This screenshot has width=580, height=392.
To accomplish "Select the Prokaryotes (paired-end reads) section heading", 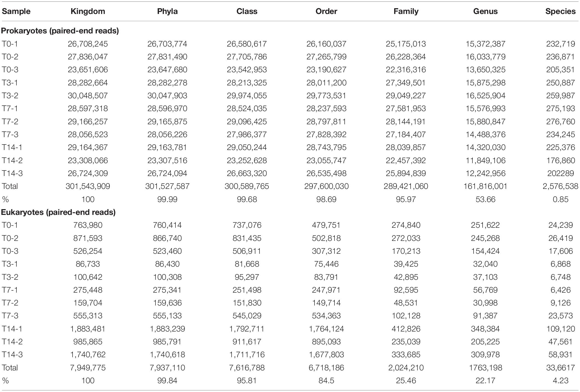I will pos(60,31).
